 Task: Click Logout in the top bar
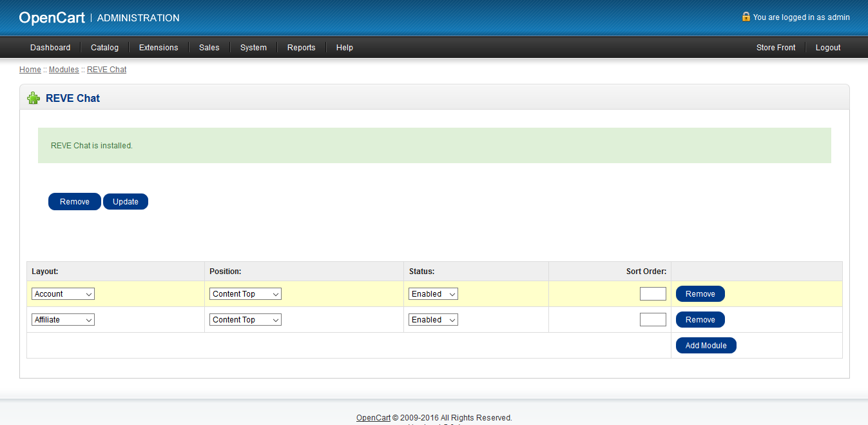click(828, 47)
